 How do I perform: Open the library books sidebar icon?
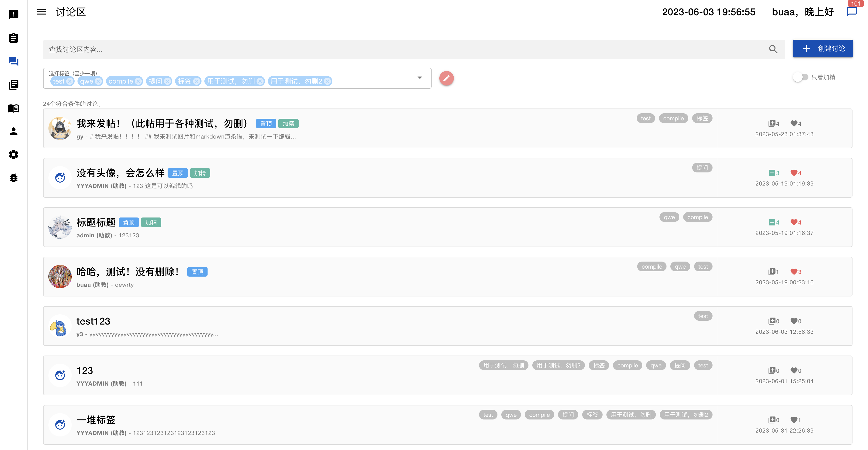coord(14,85)
